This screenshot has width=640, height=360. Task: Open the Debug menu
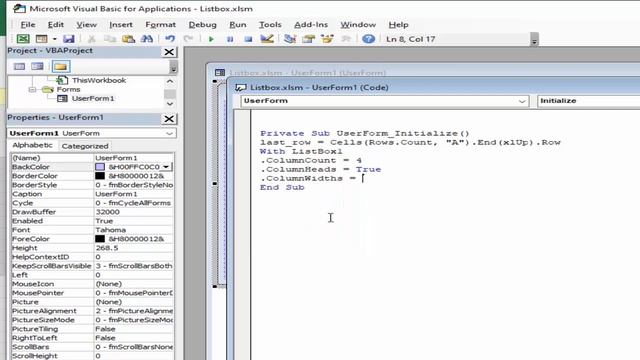click(202, 24)
